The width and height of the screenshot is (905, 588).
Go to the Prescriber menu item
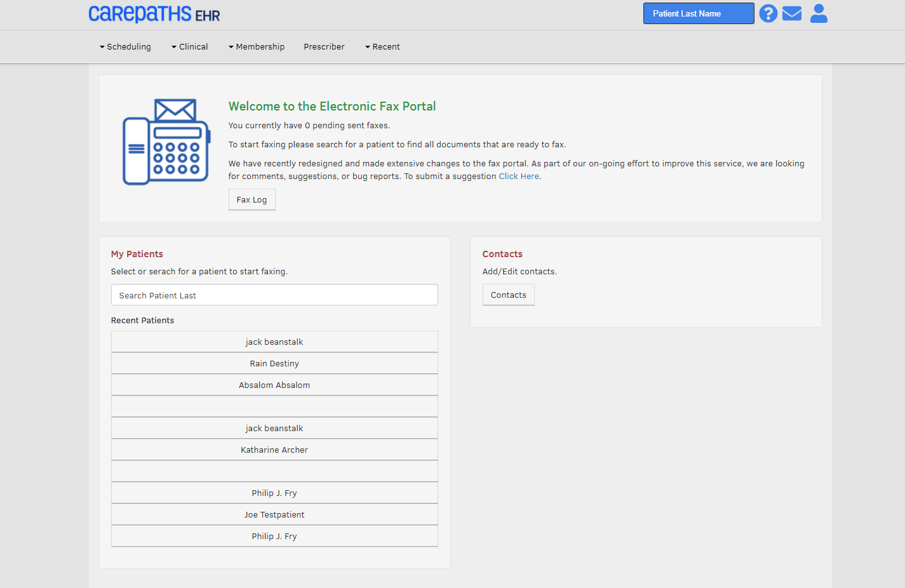coord(324,47)
